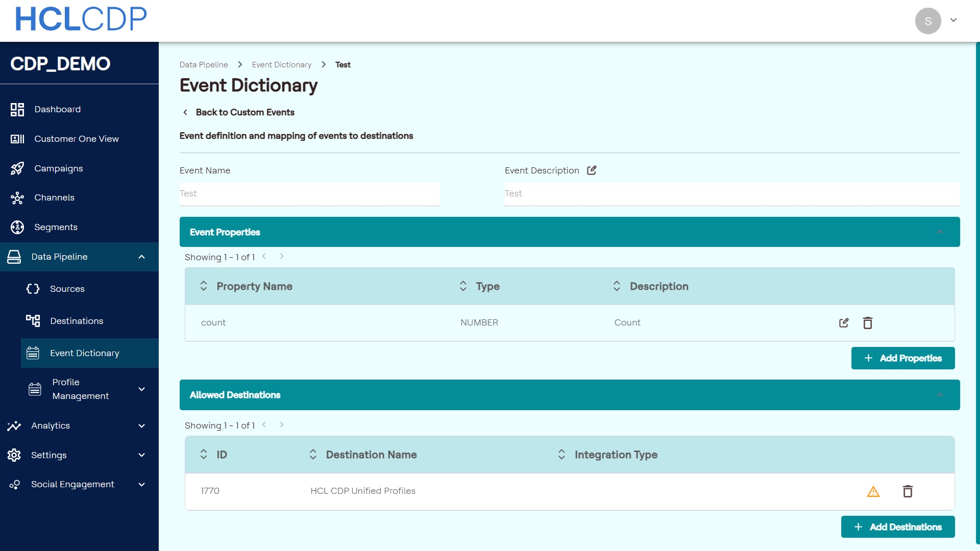The width and height of the screenshot is (980, 551).
Task: Click warning icon for HCL CDP Unified Profiles
Action: pyautogui.click(x=873, y=491)
